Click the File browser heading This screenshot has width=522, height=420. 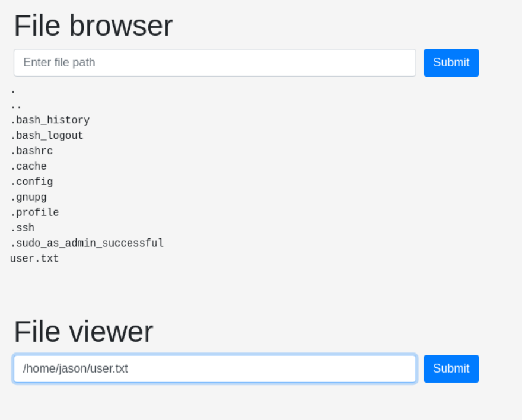pos(93,26)
